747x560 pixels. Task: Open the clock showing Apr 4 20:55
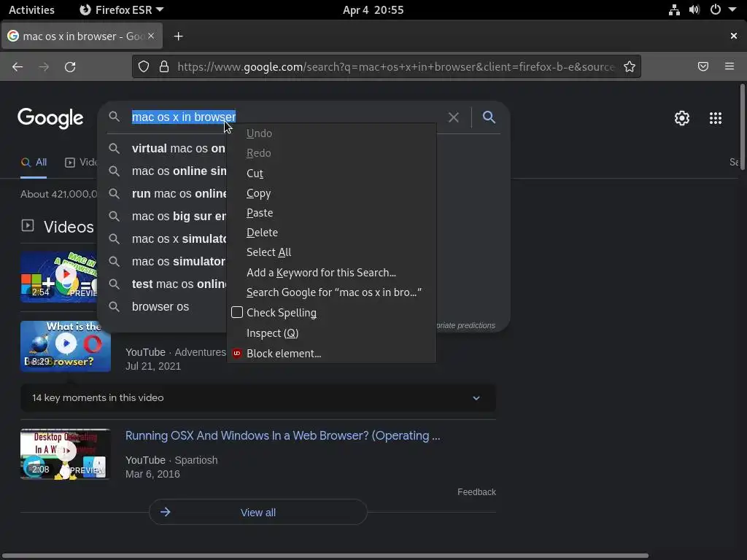(373, 9)
